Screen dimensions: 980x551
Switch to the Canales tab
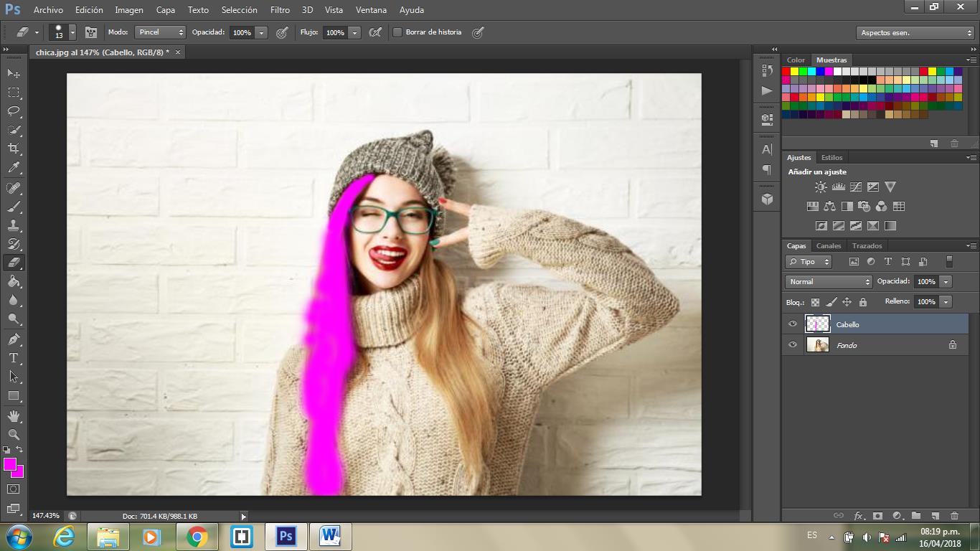point(829,246)
